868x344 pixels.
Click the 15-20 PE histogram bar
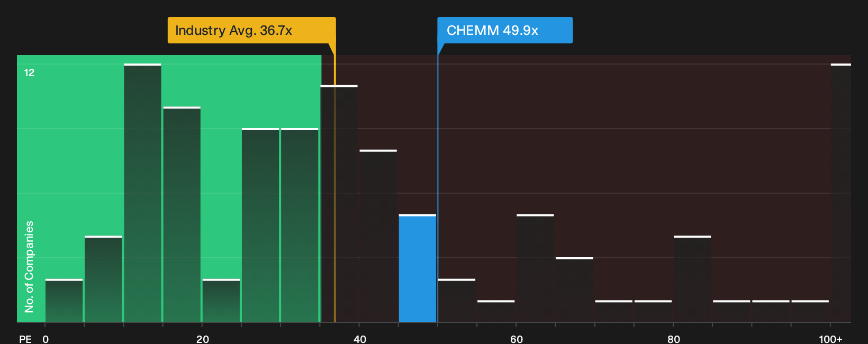(x=182, y=214)
